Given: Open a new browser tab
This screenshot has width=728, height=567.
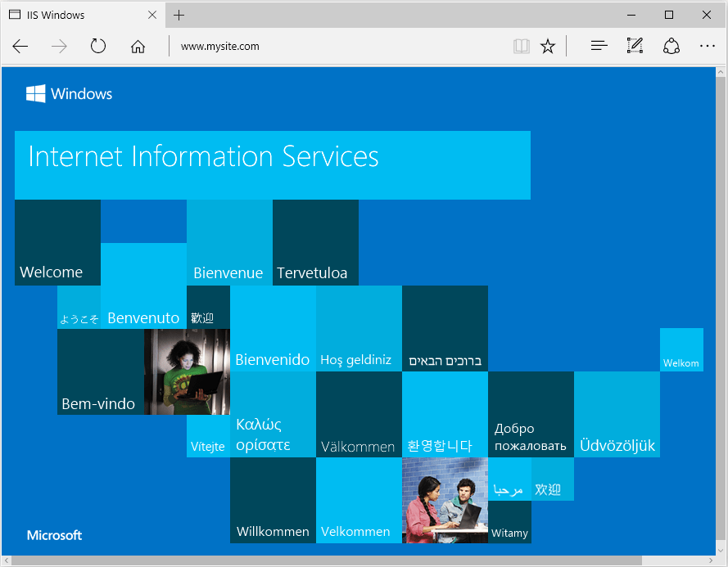Looking at the screenshot, I should coord(179,14).
